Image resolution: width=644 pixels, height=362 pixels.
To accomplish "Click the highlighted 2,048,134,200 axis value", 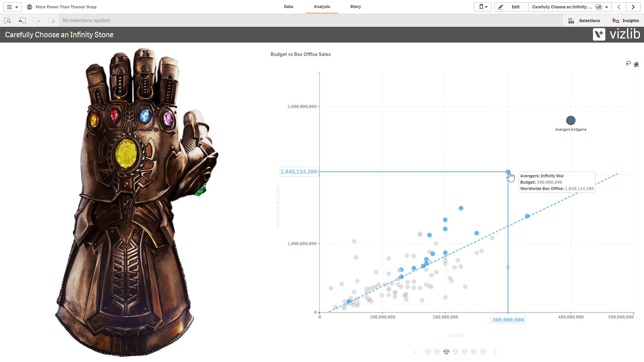I will [x=299, y=172].
